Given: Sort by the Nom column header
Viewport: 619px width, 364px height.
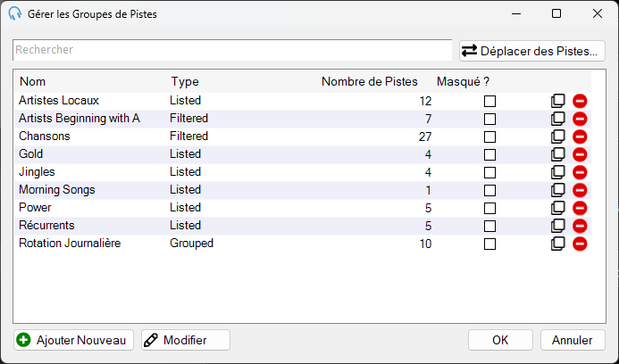Looking at the screenshot, I should point(33,82).
